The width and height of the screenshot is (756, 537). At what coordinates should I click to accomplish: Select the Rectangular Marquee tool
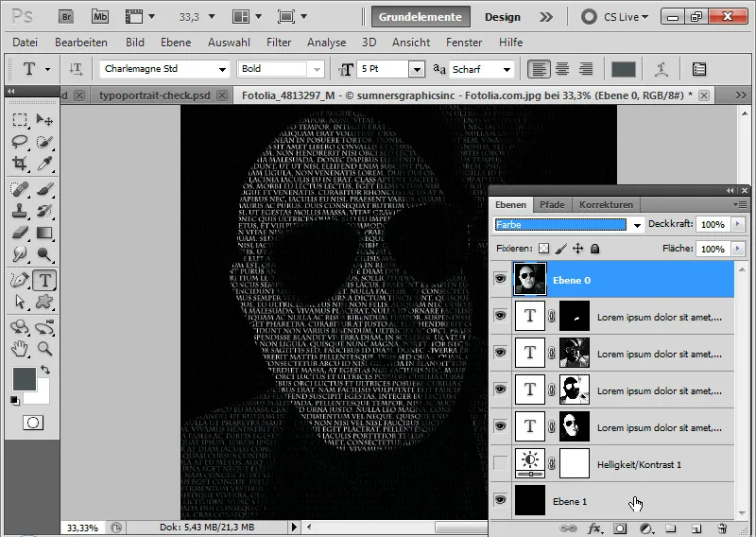coord(20,119)
